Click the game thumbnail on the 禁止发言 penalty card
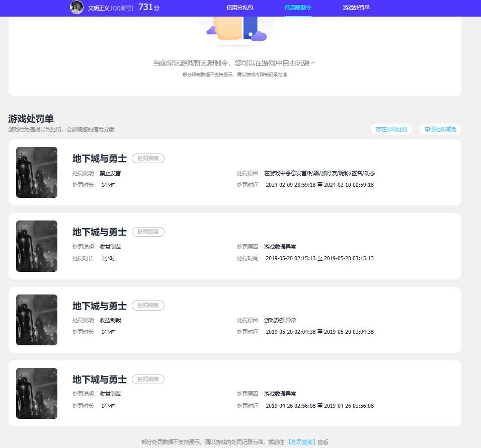The width and height of the screenshot is (481, 448). pos(37,172)
